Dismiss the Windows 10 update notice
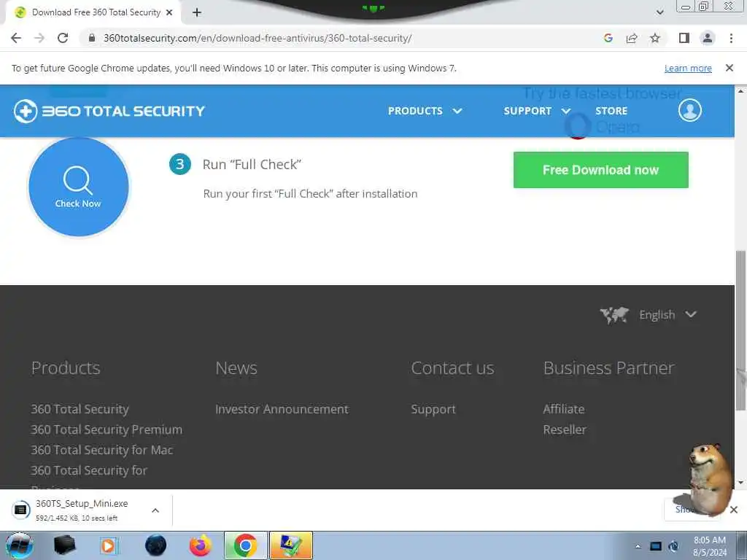The image size is (747, 560). tap(729, 68)
